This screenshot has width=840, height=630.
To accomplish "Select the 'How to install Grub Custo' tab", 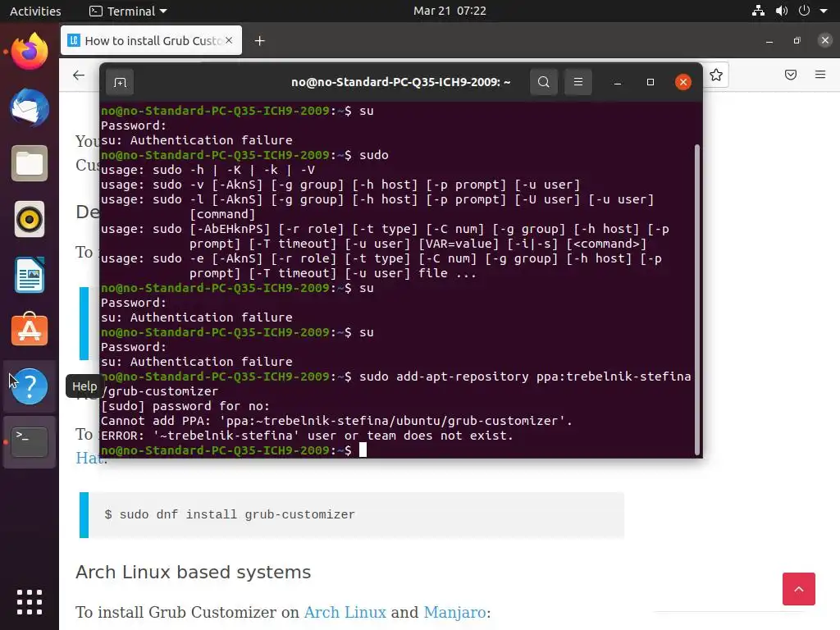I will [x=152, y=40].
